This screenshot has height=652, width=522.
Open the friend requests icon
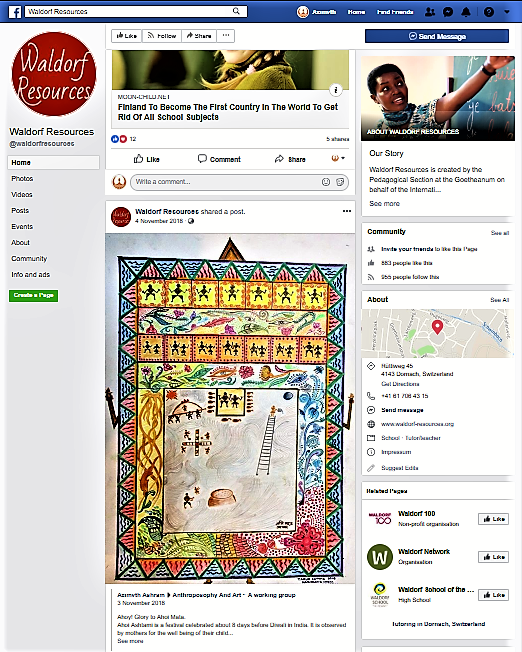[430, 12]
